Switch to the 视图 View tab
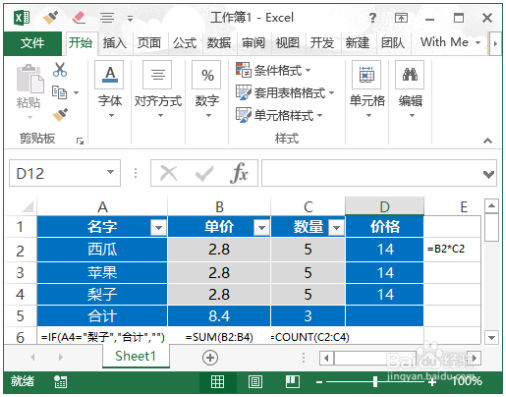The width and height of the screenshot is (506, 397). coord(288,43)
